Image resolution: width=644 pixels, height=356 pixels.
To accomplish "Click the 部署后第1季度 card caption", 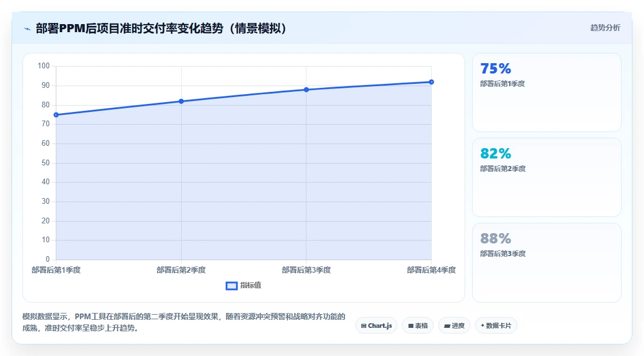I will point(503,84).
